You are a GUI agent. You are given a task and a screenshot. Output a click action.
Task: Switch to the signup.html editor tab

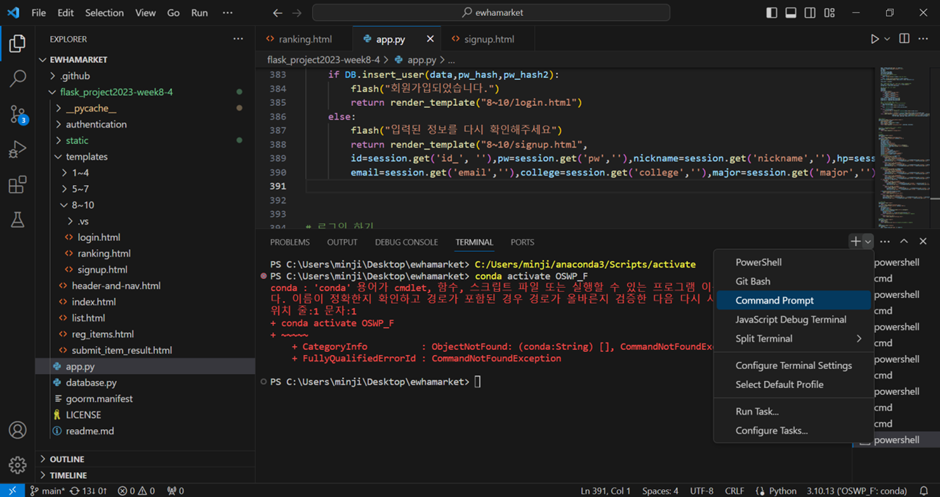point(489,39)
